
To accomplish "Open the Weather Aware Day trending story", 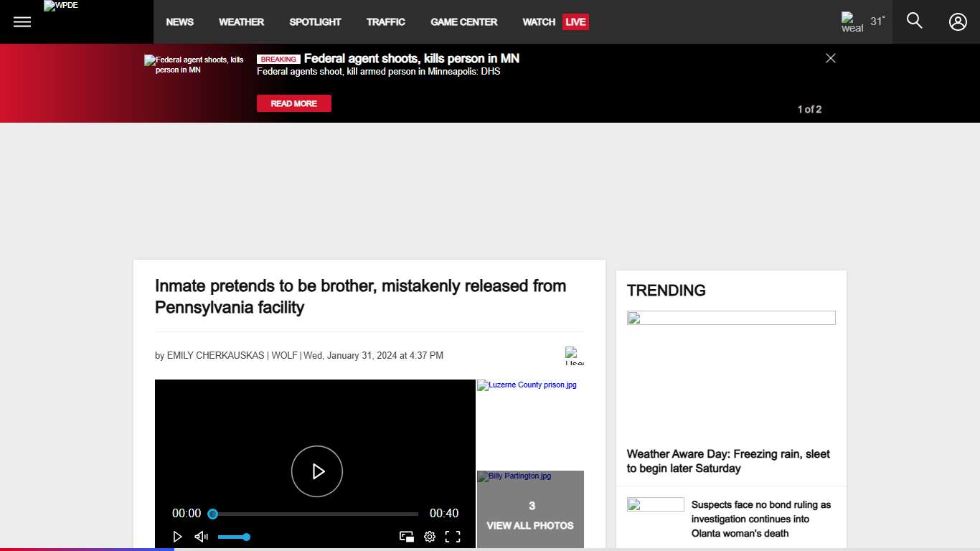I will (728, 461).
